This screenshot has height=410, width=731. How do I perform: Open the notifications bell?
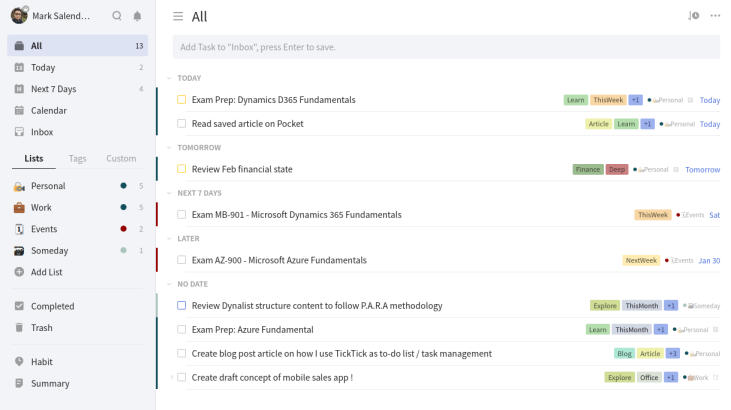[137, 16]
